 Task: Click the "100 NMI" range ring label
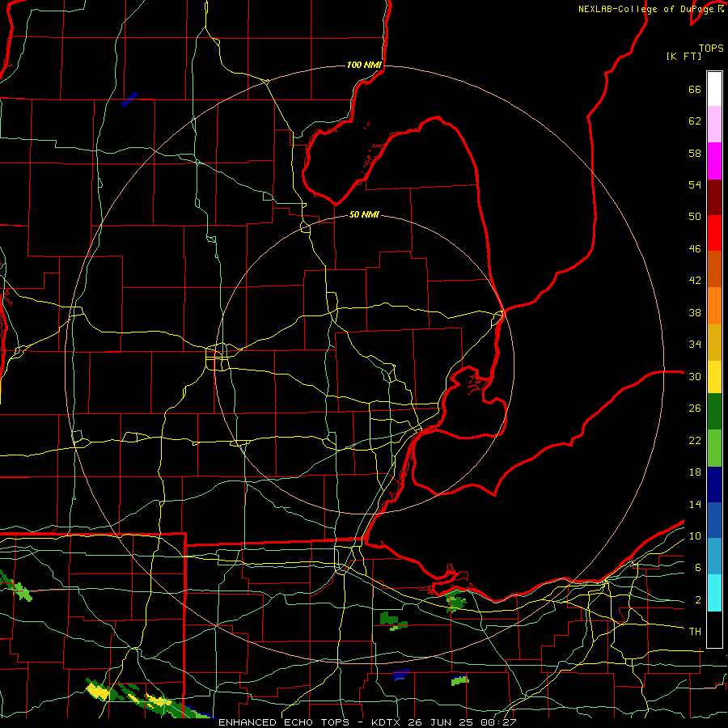click(x=364, y=65)
